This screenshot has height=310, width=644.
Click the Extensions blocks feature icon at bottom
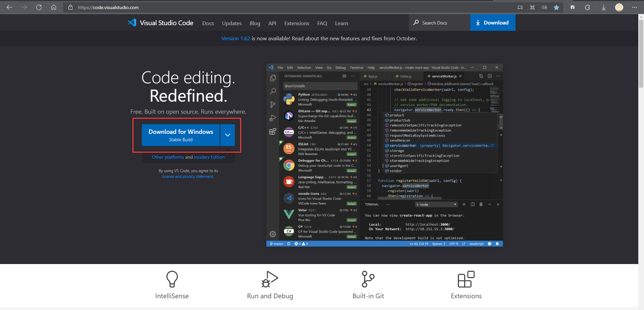466,279
